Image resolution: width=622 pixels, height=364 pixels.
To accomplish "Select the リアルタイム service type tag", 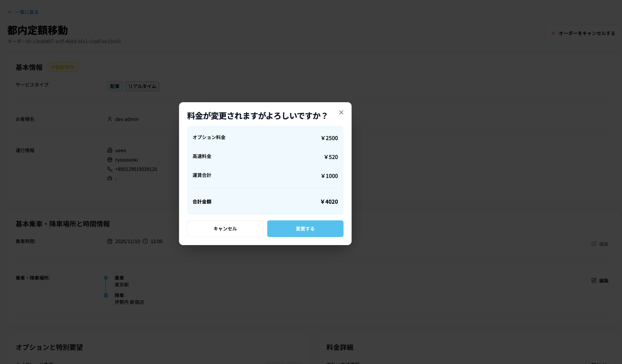I will point(142,86).
